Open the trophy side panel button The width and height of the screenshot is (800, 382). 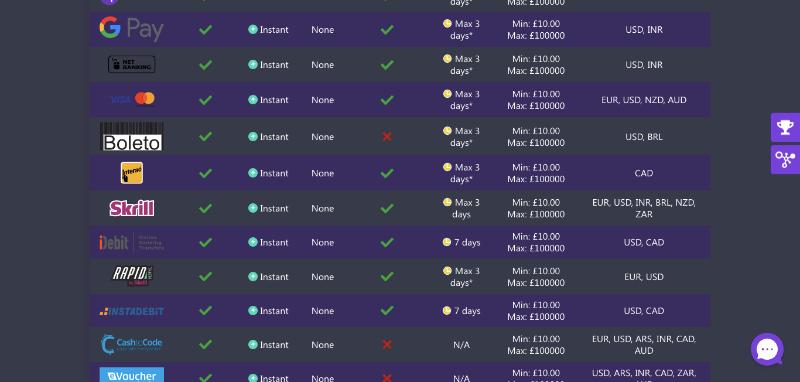pyautogui.click(x=785, y=128)
